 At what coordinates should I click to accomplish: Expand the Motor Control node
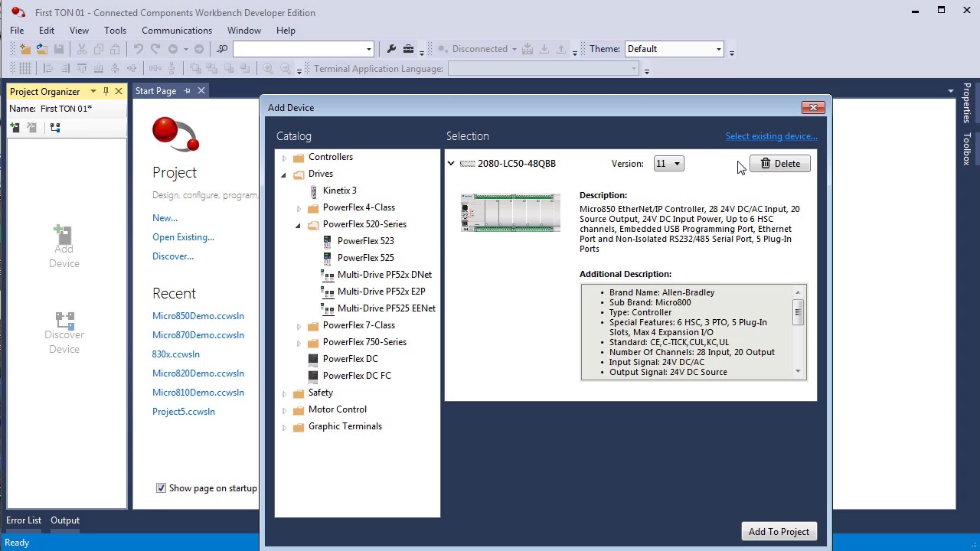click(284, 410)
